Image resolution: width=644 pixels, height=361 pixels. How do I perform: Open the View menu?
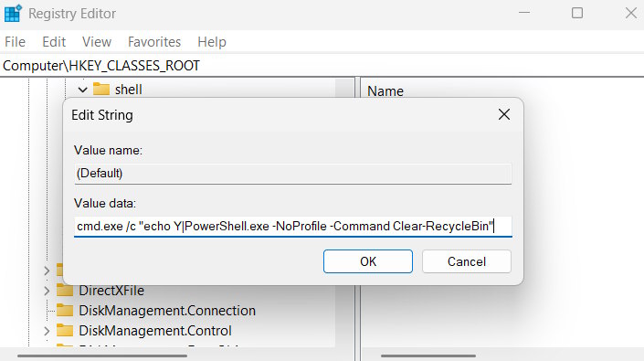(x=97, y=42)
